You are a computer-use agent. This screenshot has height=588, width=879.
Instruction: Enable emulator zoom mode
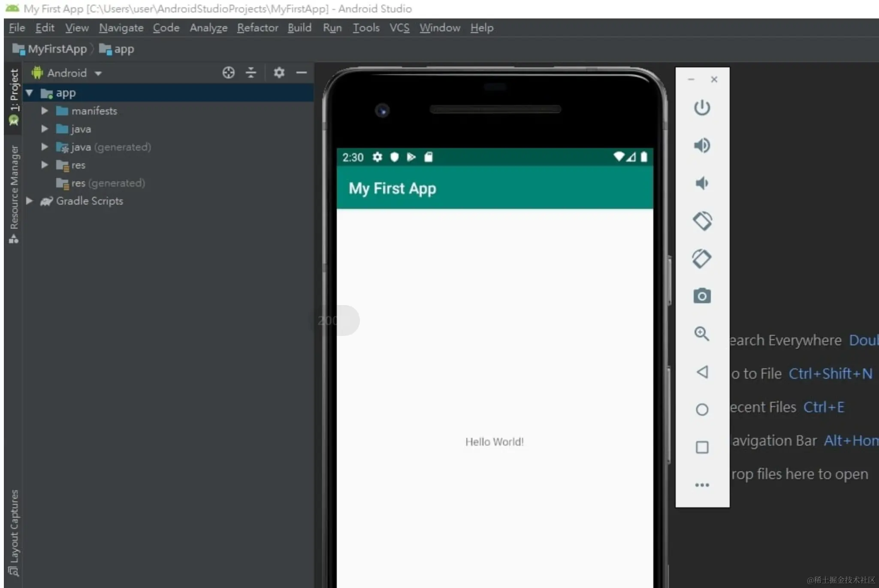(702, 334)
